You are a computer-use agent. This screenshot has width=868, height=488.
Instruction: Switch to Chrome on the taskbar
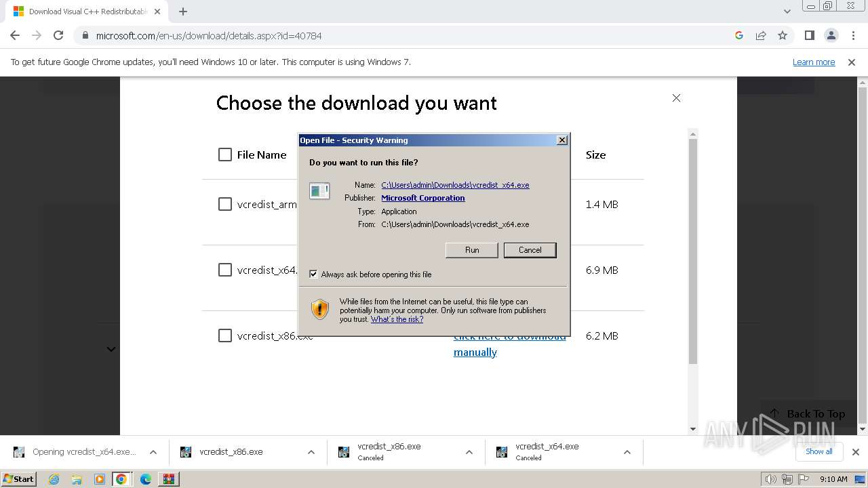point(121,479)
